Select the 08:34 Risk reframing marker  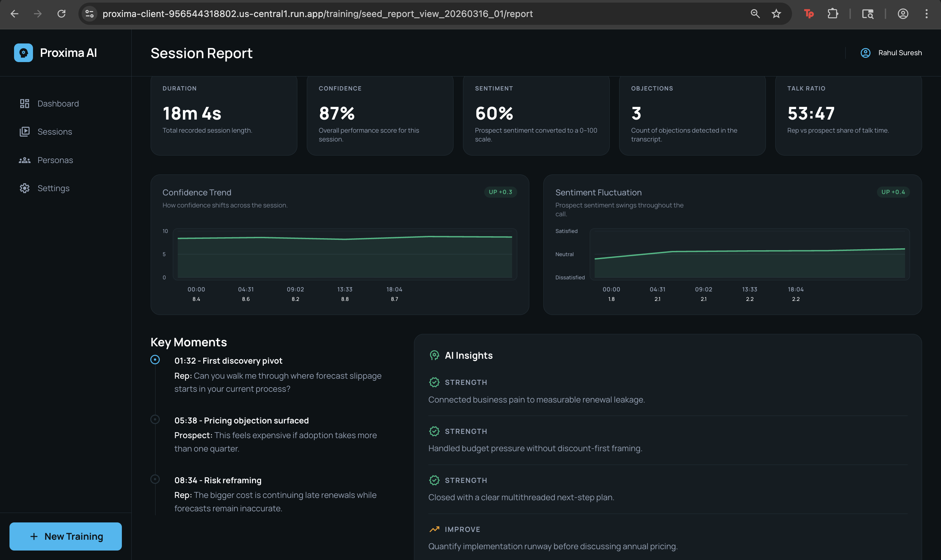pyautogui.click(x=155, y=479)
